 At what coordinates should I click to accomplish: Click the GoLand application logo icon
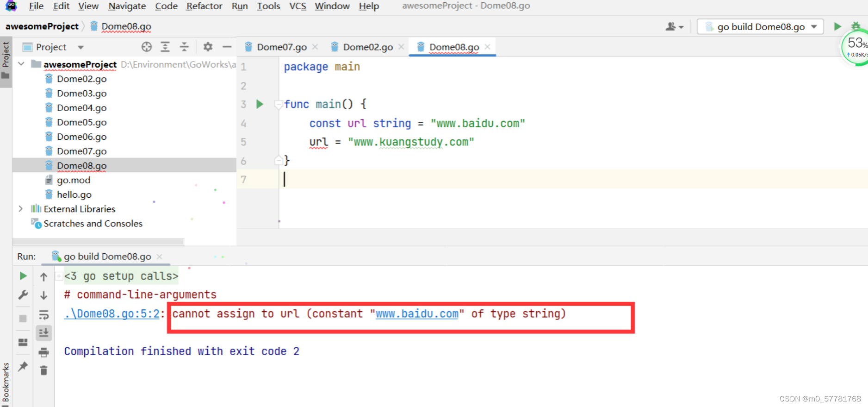(11, 6)
